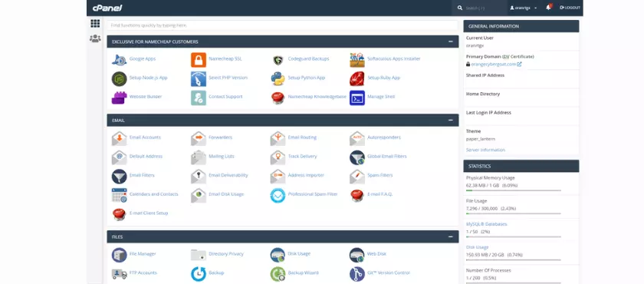Image resolution: width=644 pixels, height=284 pixels.
Task: Open Default Address icon
Action: 119,157
